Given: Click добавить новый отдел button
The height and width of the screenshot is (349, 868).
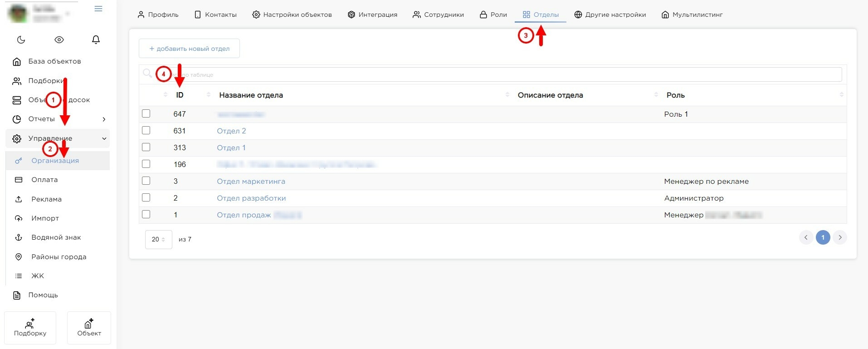Looking at the screenshot, I should point(189,49).
